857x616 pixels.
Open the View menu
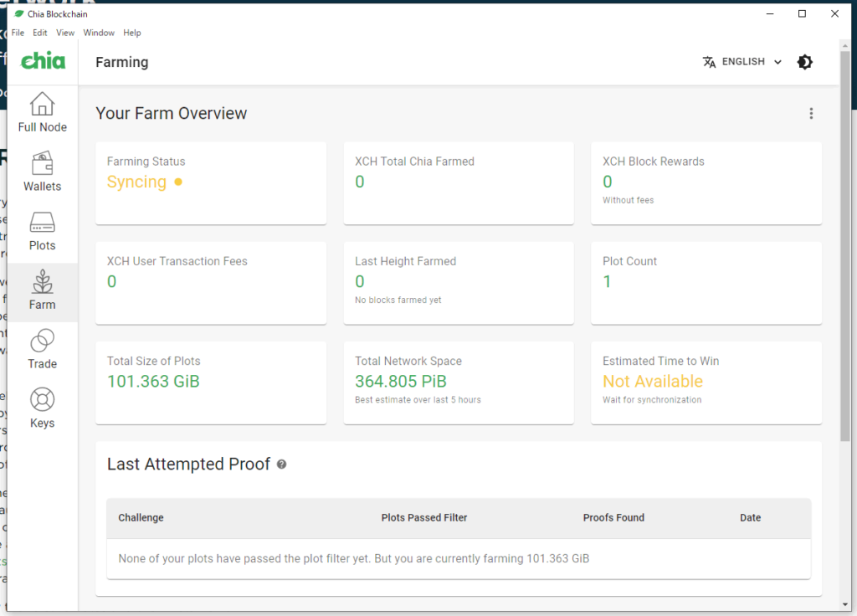65,33
